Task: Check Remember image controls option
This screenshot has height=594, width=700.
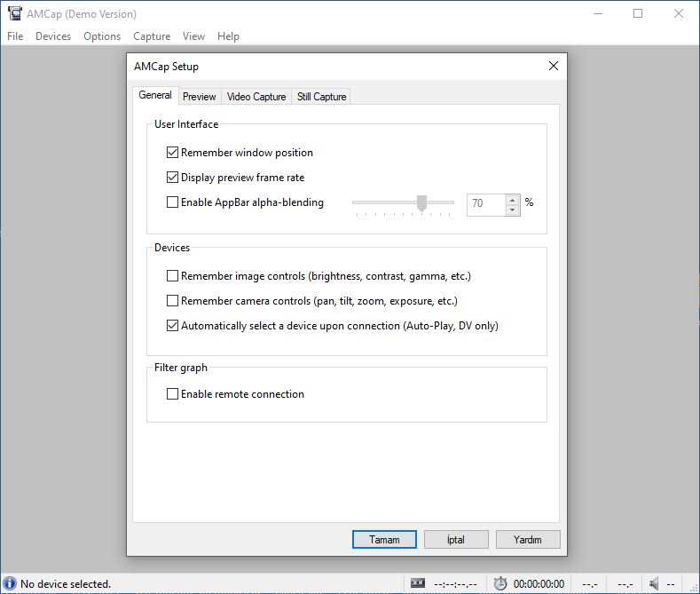Action: click(x=172, y=276)
